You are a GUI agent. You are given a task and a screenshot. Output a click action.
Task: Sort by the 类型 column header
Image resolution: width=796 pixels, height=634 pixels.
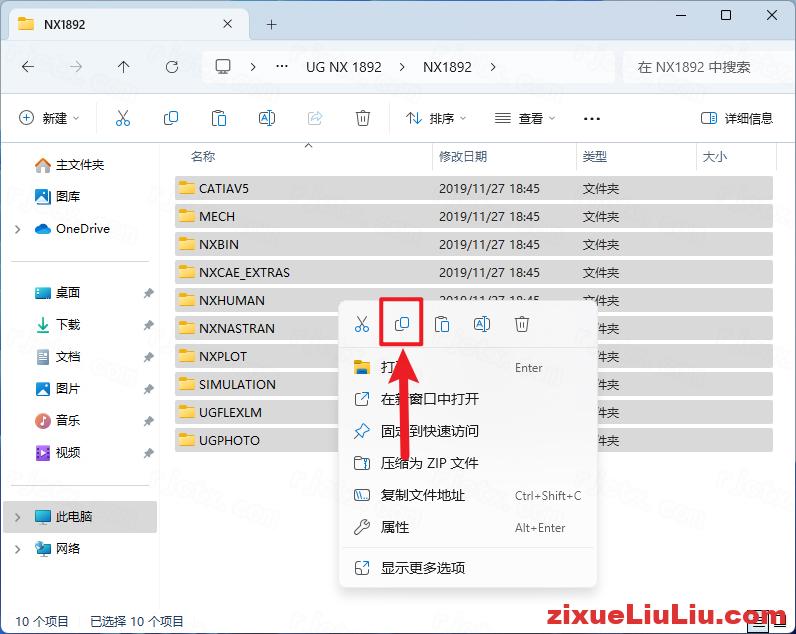coord(594,156)
